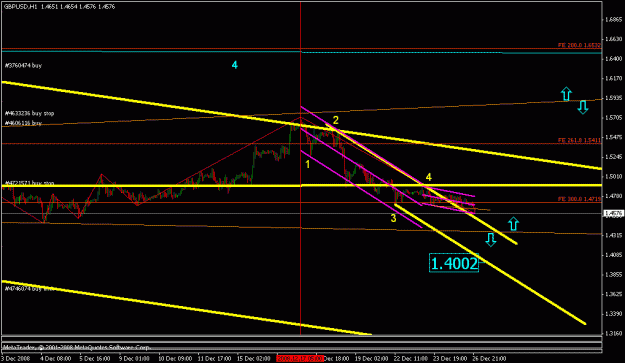The image size is (625, 363).
Task: Click the 15 Dec 02:00 time label
Action: pyautogui.click(x=254, y=359)
